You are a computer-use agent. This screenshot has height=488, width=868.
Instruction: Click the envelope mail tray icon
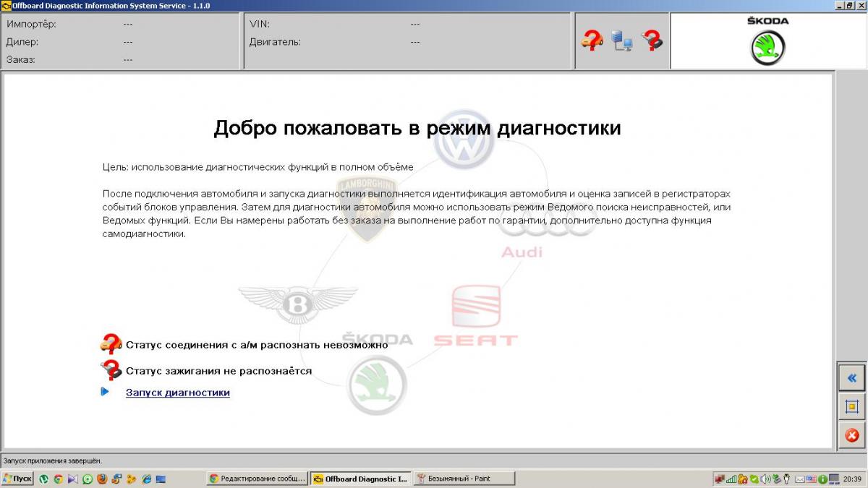(x=800, y=479)
